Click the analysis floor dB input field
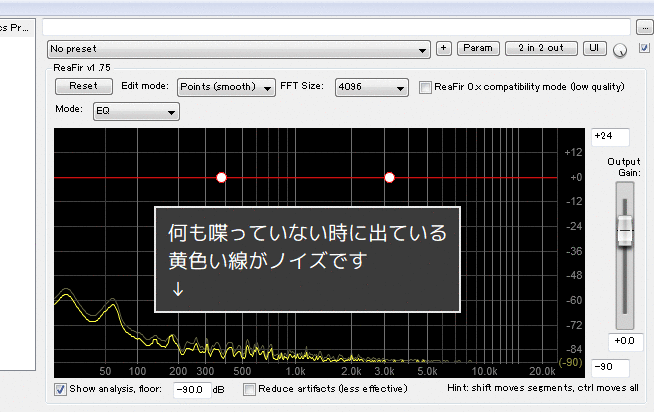This screenshot has height=412, width=654. 191,389
